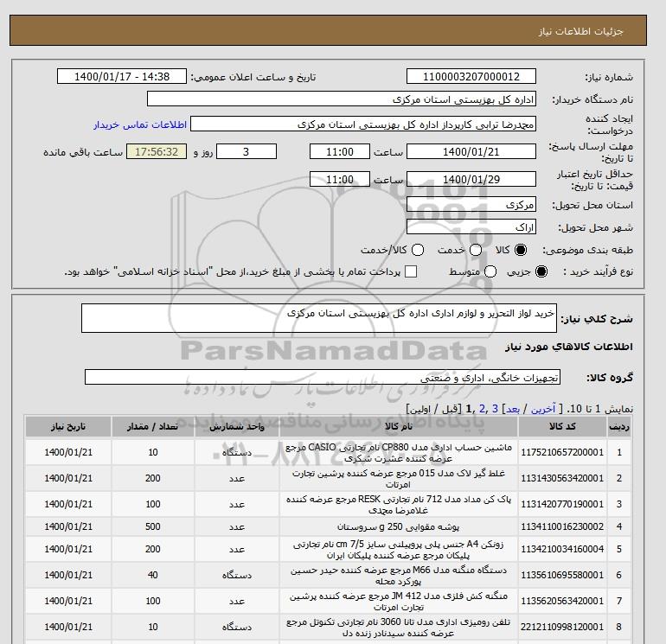Screen dimensions: 666x644
Task: Click the RESK 712 eraser item name
Action: pyautogui.click(x=399, y=504)
